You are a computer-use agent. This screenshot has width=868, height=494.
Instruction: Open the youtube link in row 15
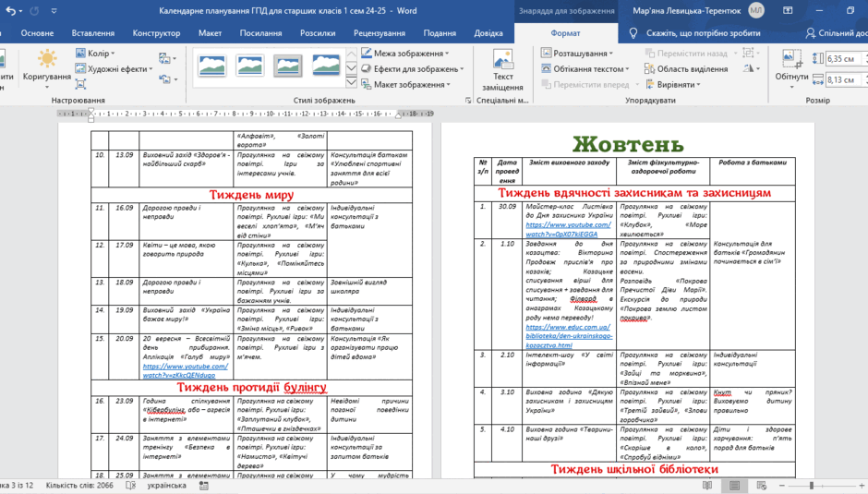[185, 370]
